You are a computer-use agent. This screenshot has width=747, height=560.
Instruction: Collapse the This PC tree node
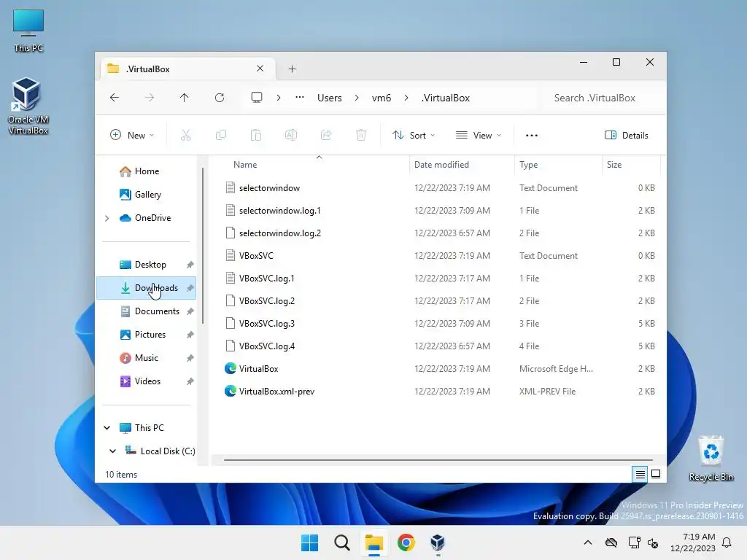click(x=107, y=427)
